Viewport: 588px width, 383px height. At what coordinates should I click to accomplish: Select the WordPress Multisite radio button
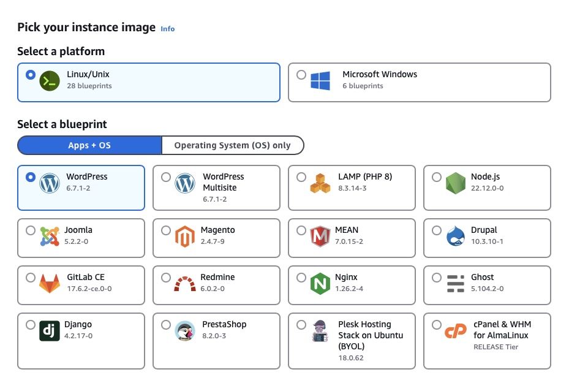(166, 177)
